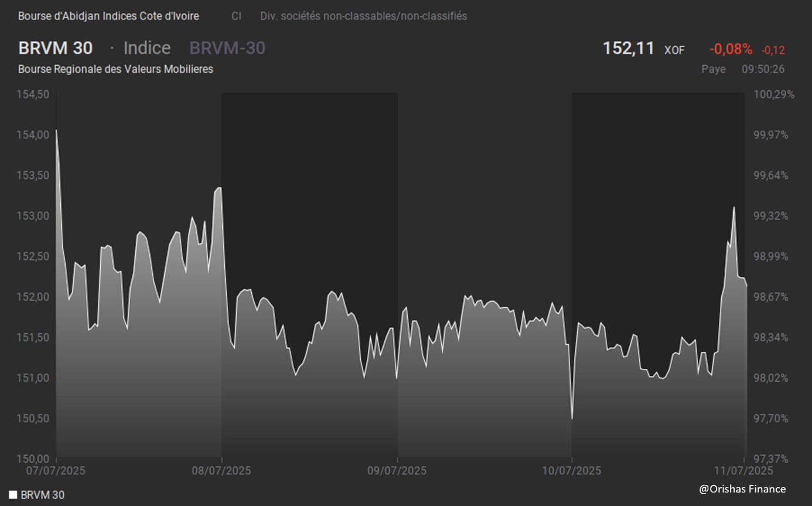Click the 98,02% right axis value
This screenshot has height=506, width=812.
(x=771, y=378)
